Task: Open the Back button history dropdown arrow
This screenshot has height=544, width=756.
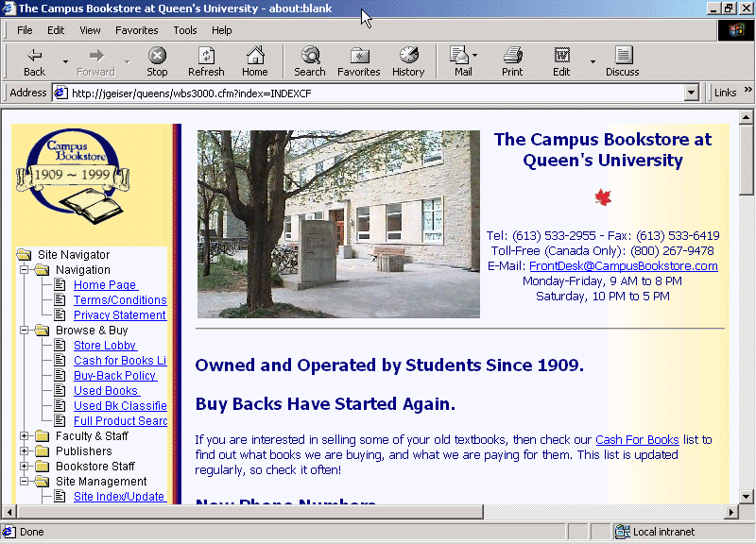Action: (65, 61)
